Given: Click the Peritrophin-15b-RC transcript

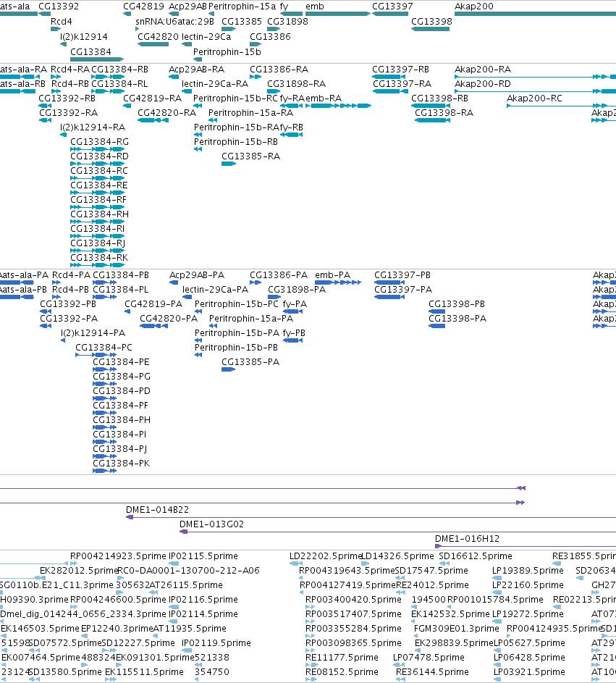Looking at the screenshot, I should (198, 106).
